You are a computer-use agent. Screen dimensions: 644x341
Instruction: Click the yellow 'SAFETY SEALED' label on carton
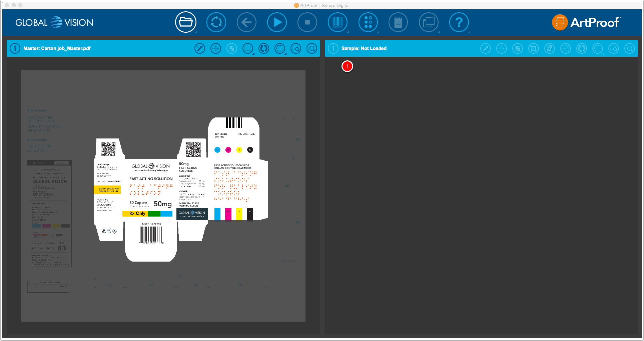107,190
